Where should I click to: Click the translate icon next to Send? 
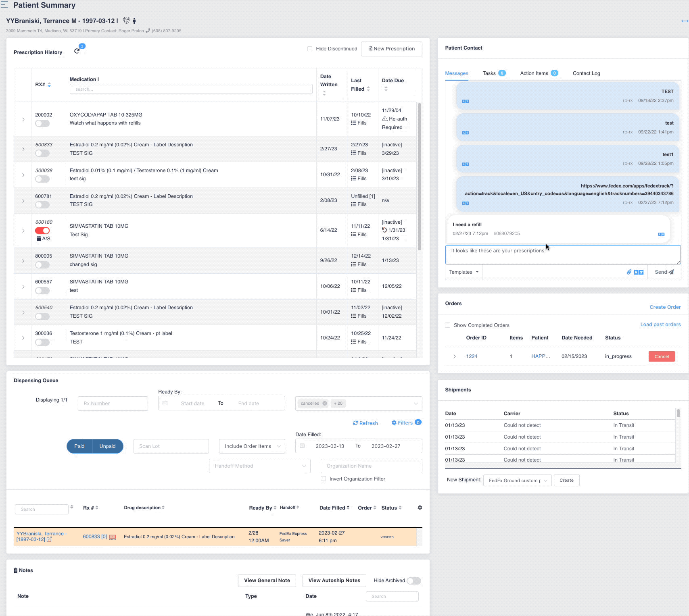pos(639,272)
